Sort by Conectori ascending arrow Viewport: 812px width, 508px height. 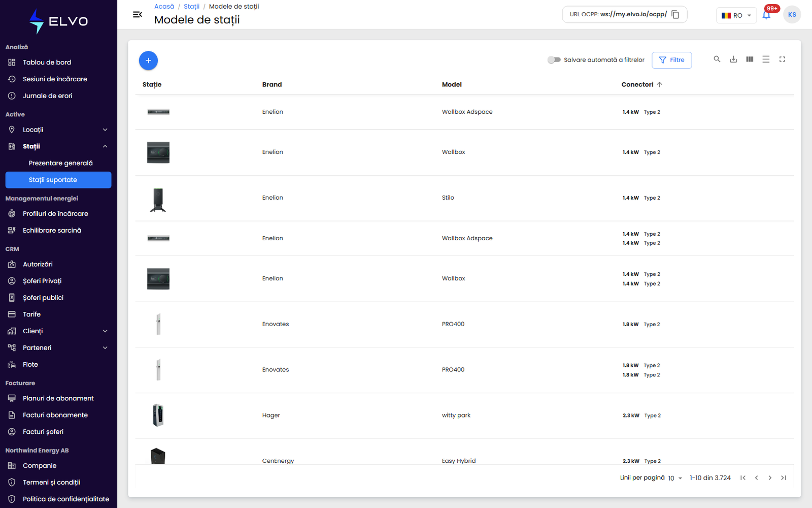659,84
